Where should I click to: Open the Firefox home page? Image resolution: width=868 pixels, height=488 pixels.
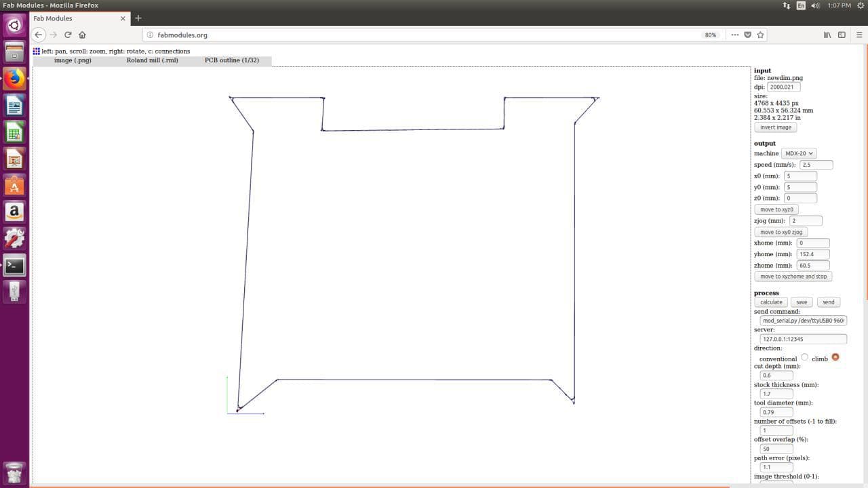point(82,35)
